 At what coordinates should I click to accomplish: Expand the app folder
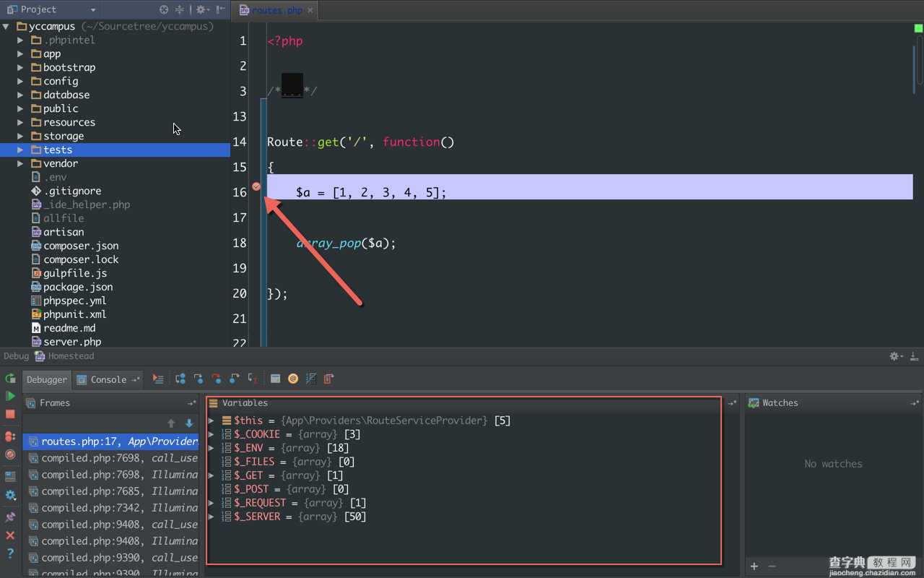(20, 54)
